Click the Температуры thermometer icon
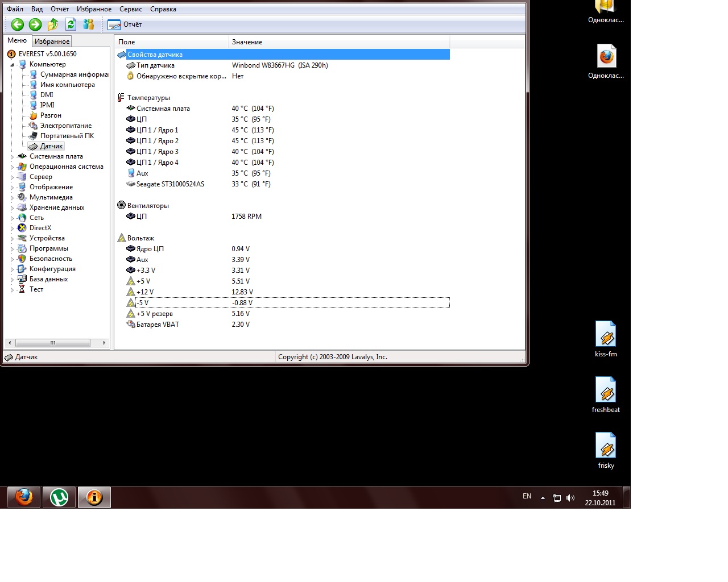Screen dimensions: 728x582 coord(121,98)
